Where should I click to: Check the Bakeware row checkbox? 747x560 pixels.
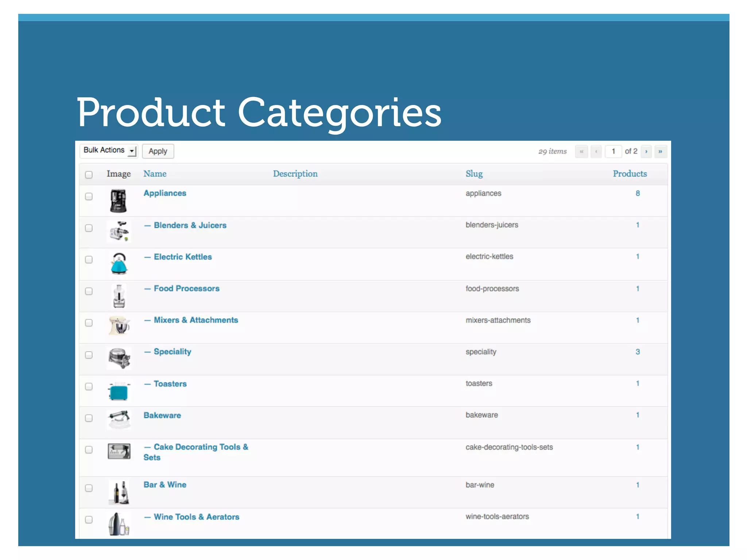coord(89,418)
